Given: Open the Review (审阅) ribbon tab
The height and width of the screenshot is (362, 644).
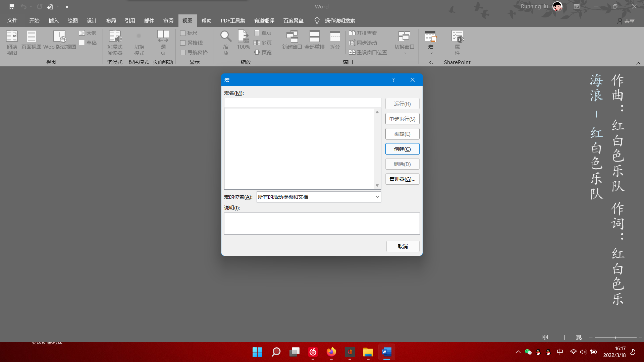Looking at the screenshot, I should point(168,21).
